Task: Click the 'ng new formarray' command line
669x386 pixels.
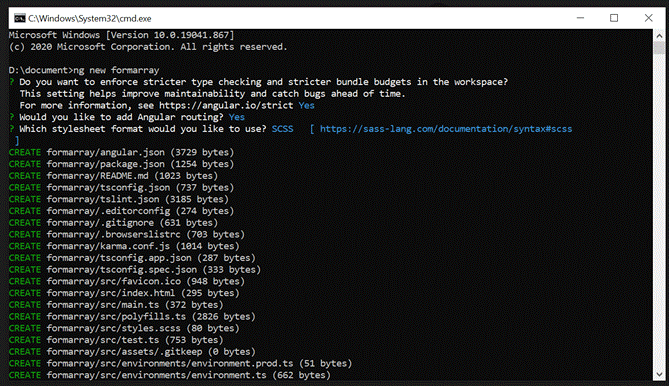Action: pos(84,70)
